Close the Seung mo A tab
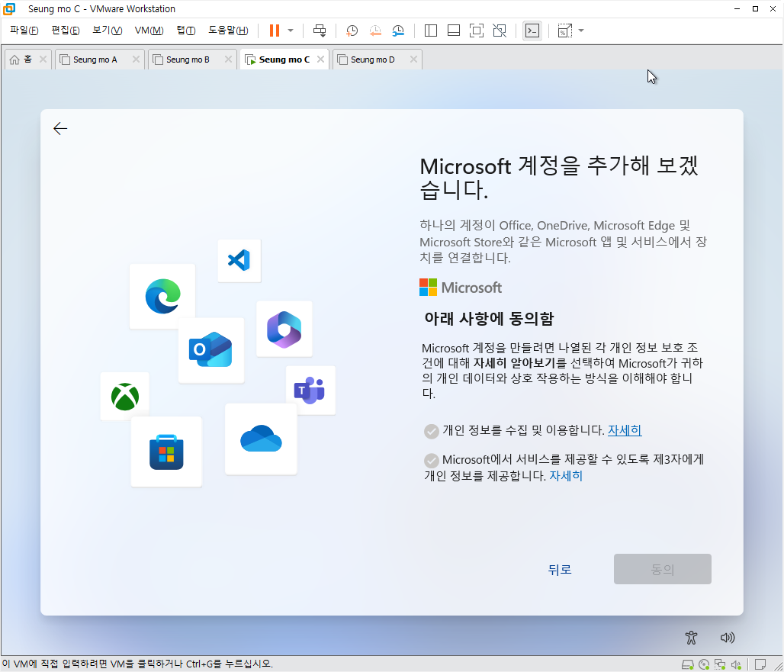The height and width of the screenshot is (672, 784). click(x=136, y=59)
